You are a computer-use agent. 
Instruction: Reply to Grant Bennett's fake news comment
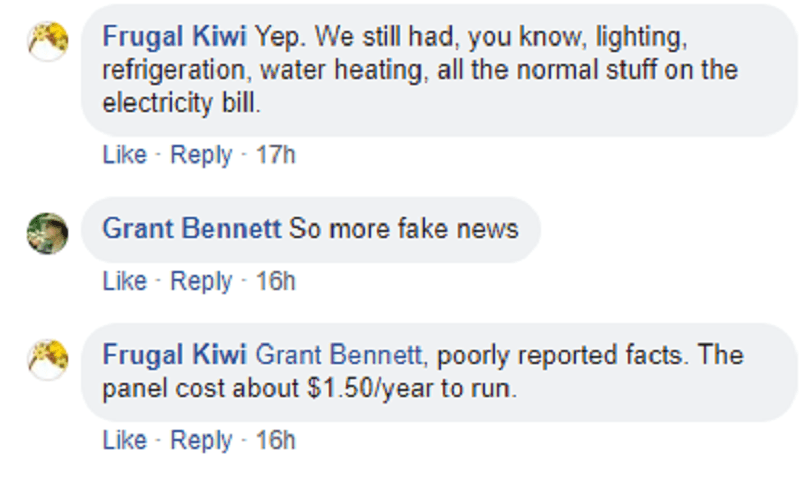[x=201, y=282]
